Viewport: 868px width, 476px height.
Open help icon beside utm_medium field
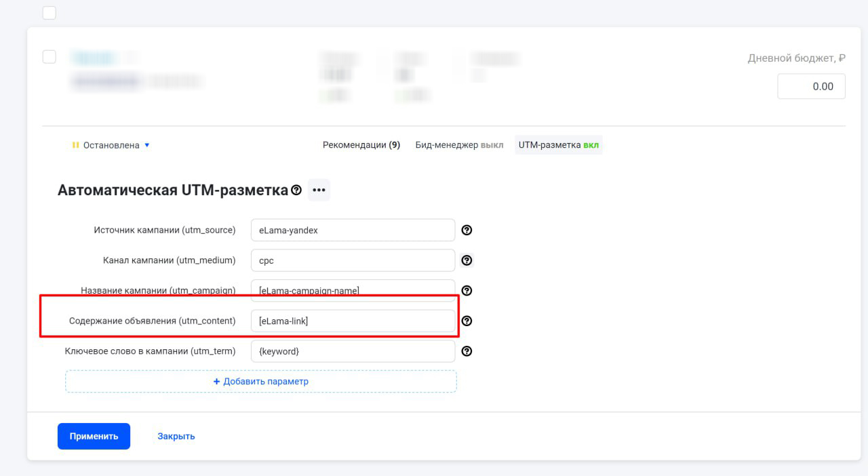467,260
